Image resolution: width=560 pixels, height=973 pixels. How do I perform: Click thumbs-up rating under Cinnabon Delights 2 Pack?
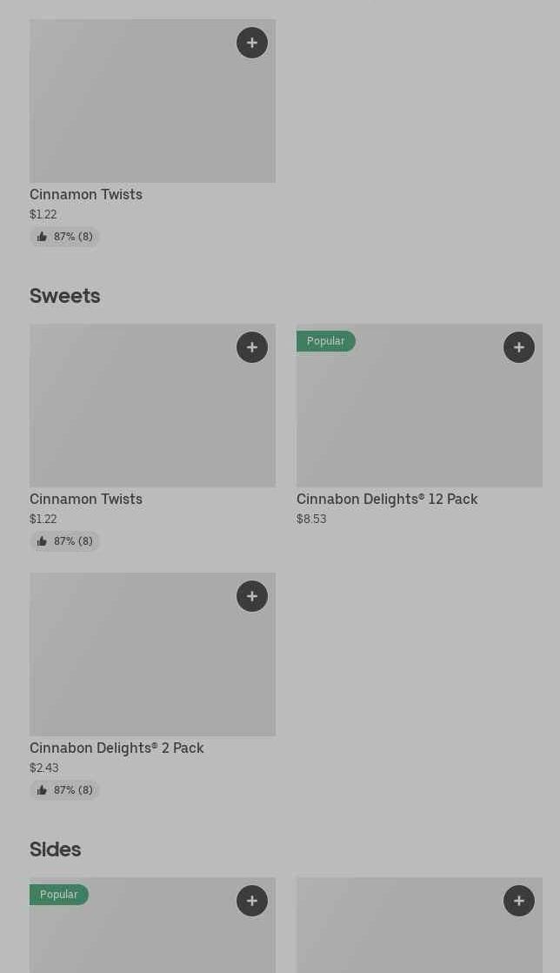tap(65, 790)
